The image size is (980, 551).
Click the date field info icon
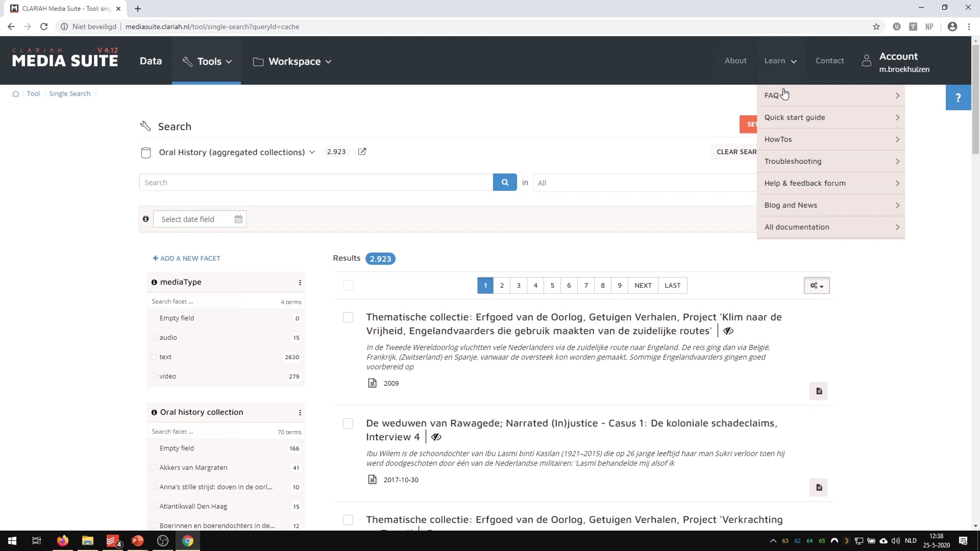[x=146, y=219]
